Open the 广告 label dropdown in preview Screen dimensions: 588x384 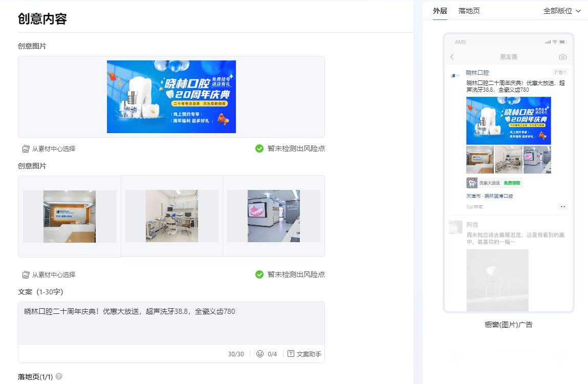tap(560, 73)
